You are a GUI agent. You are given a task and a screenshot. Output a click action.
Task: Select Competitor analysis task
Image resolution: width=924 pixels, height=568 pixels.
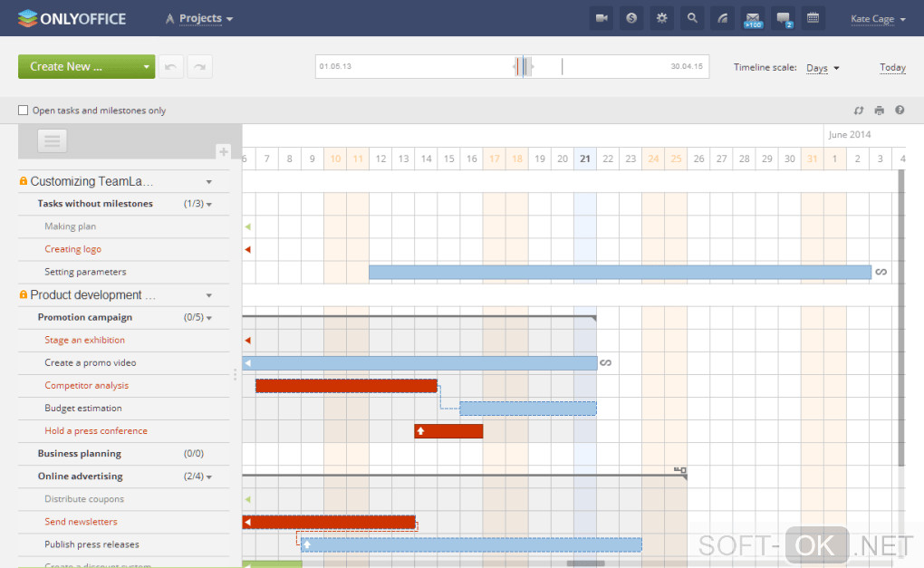tap(87, 385)
